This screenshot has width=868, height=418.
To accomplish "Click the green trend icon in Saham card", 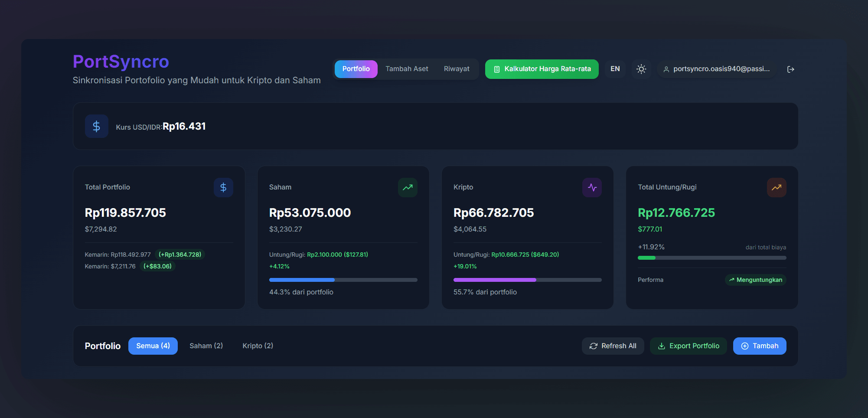I will pyautogui.click(x=408, y=187).
